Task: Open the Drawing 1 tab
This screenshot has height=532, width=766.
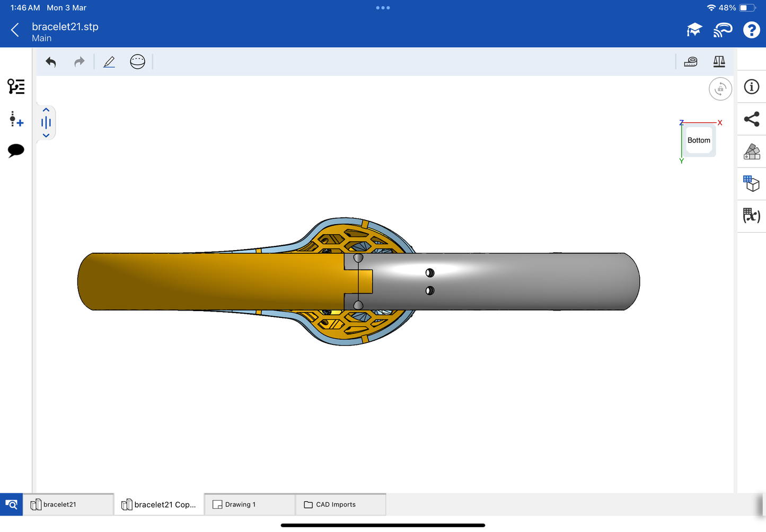Action: tap(249, 504)
